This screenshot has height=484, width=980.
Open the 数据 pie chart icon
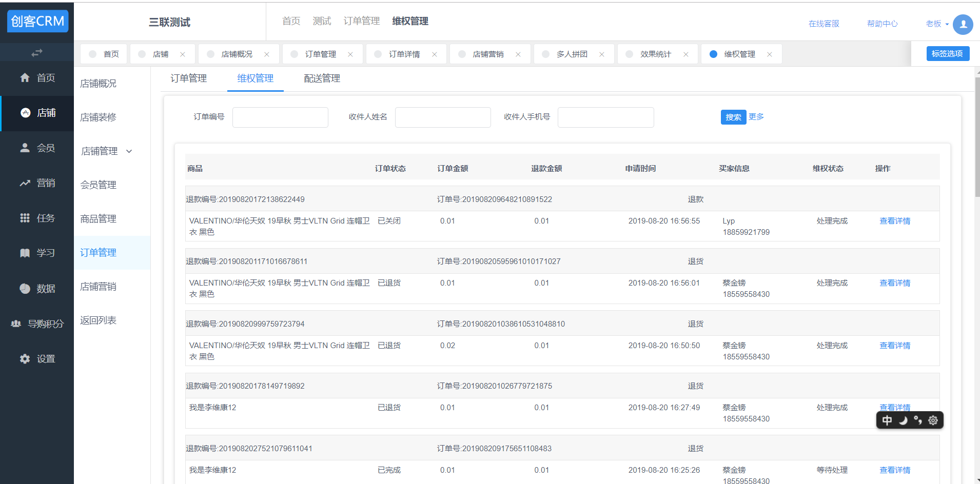[x=25, y=289]
